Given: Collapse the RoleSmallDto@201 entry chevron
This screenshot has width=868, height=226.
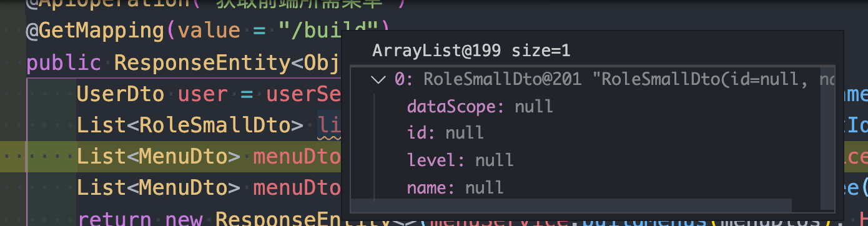Looking at the screenshot, I should [x=377, y=79].
